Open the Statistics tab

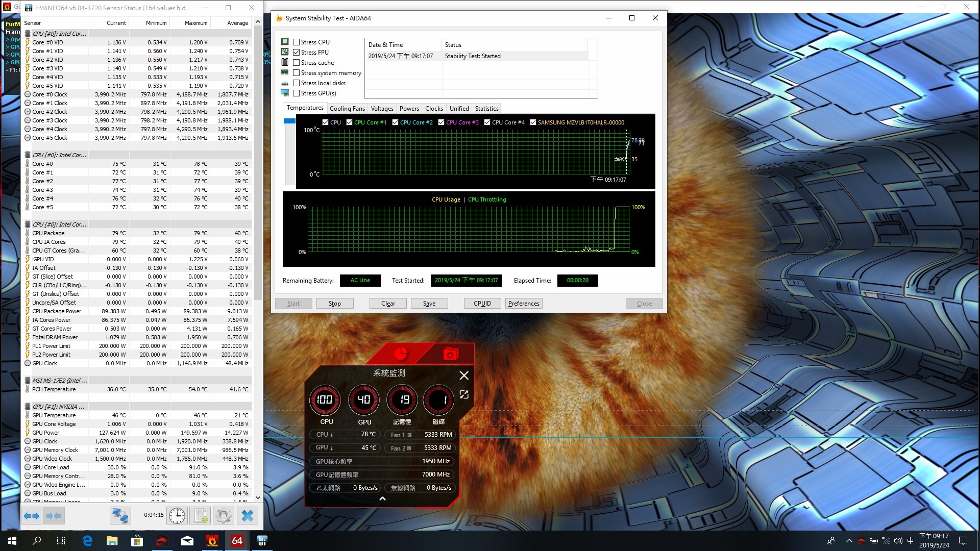pyautogui.click(x=486, y=108)
